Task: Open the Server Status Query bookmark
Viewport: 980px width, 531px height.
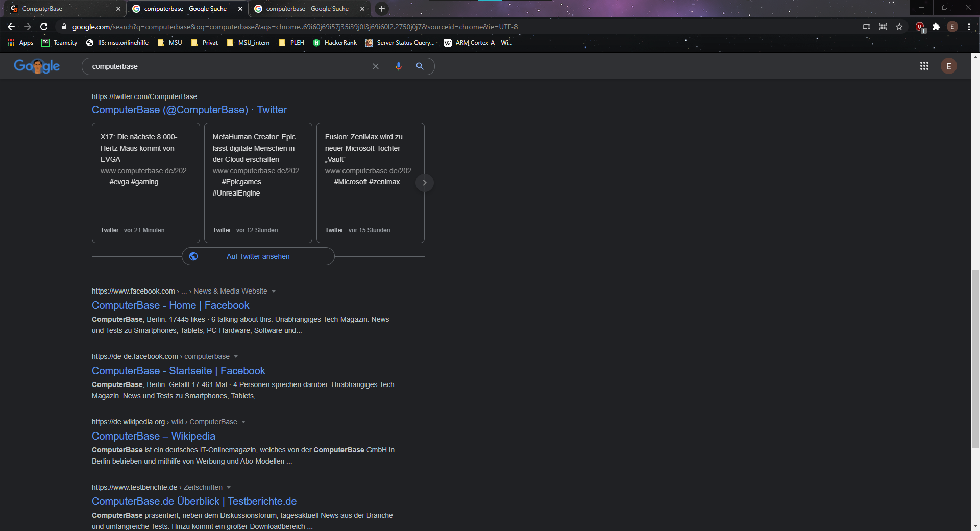Action: 400,43
